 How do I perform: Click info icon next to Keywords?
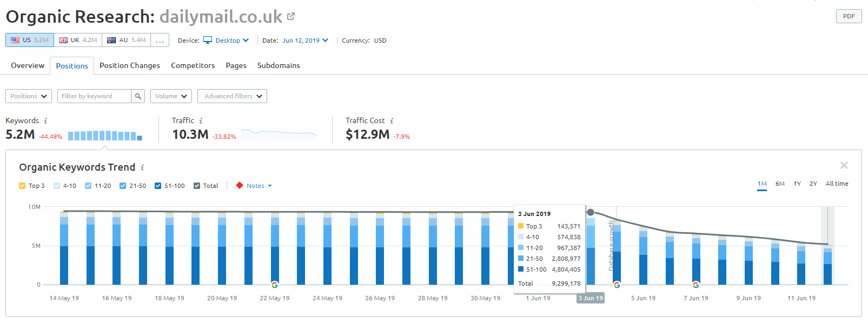45,121
